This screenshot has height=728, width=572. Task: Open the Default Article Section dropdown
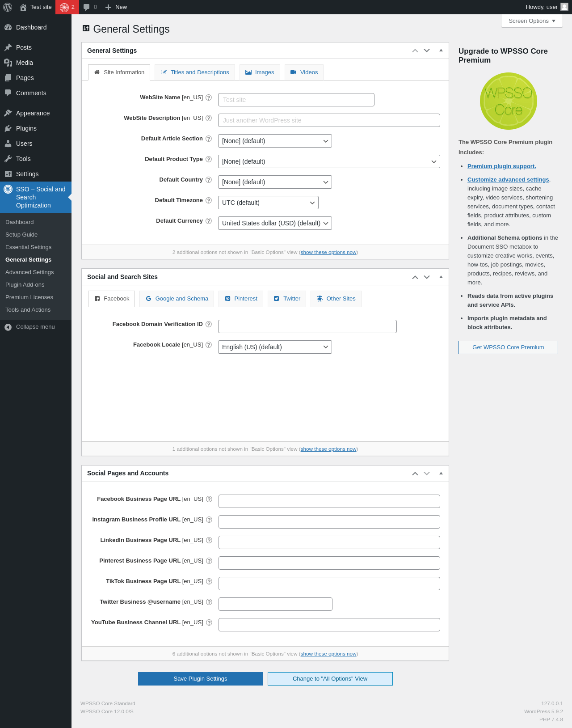[275, 141]
